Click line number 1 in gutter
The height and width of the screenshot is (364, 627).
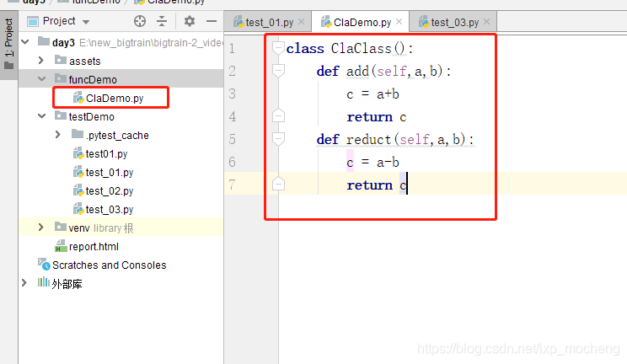click(x=232, y=48)
